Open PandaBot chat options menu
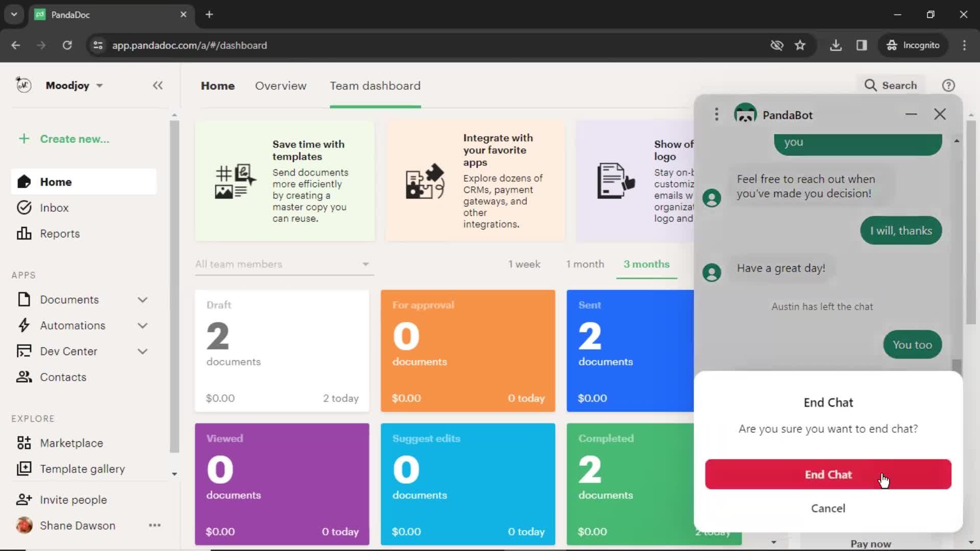Screen dimensions: 980x551 pyautogui.click(x=717, y=114)
